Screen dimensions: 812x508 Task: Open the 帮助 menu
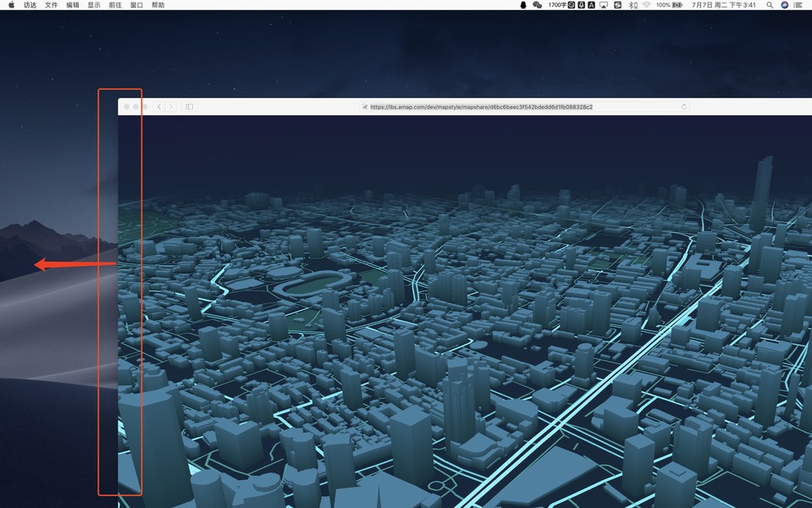(x=158, y=5)
